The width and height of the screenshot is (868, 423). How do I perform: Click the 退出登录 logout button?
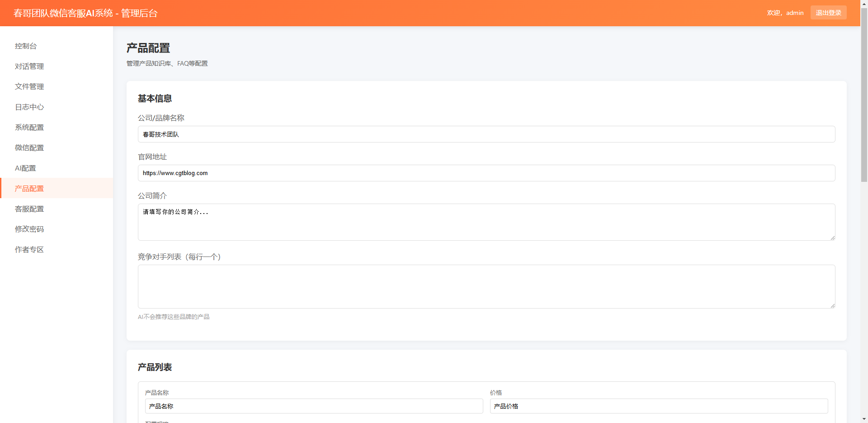(x=828, y=13)
